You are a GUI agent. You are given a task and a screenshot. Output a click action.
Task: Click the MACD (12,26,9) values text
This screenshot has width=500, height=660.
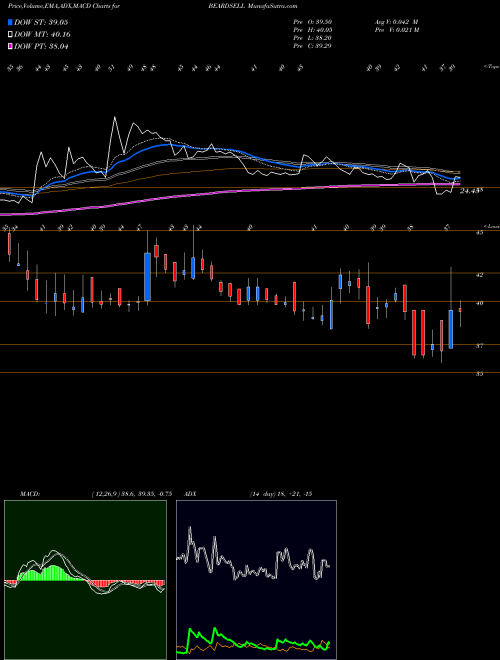click(131, 494)
